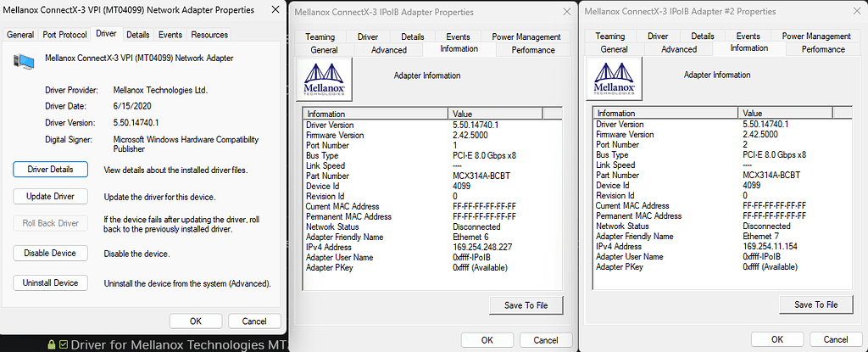
Task: Click Save To File in IPoIB Adapter #2 Properties
Action: point(815,305)
